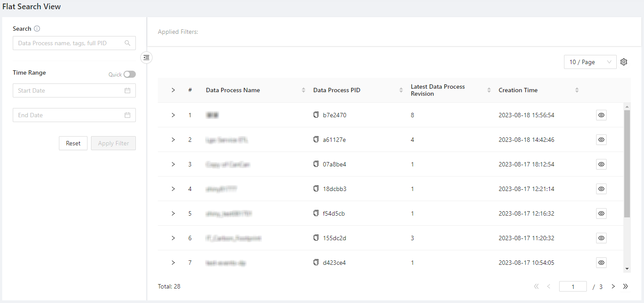
Task: Click the info icon beside Search label
Action: click(x=37, y=29)
